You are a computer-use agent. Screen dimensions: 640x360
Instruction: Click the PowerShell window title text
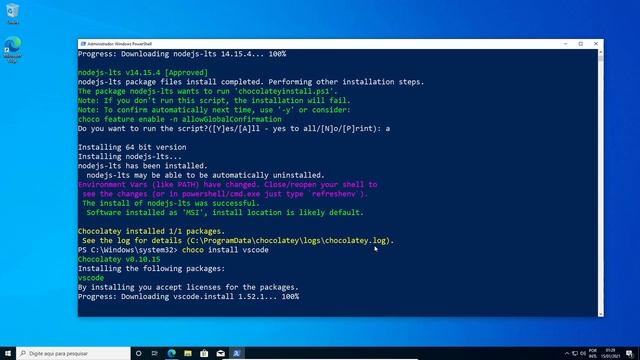[x=120, y=44]
